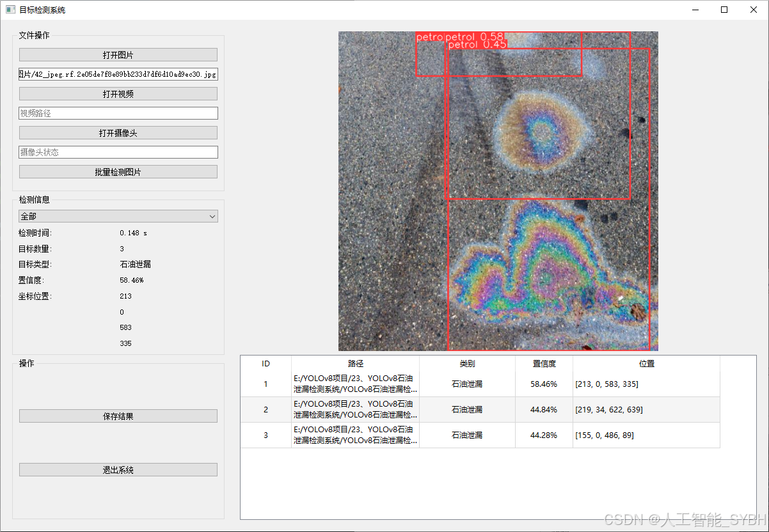769x532 pixels.
Task: Click the detection time value 0.148 s
Action: (133, 233)
